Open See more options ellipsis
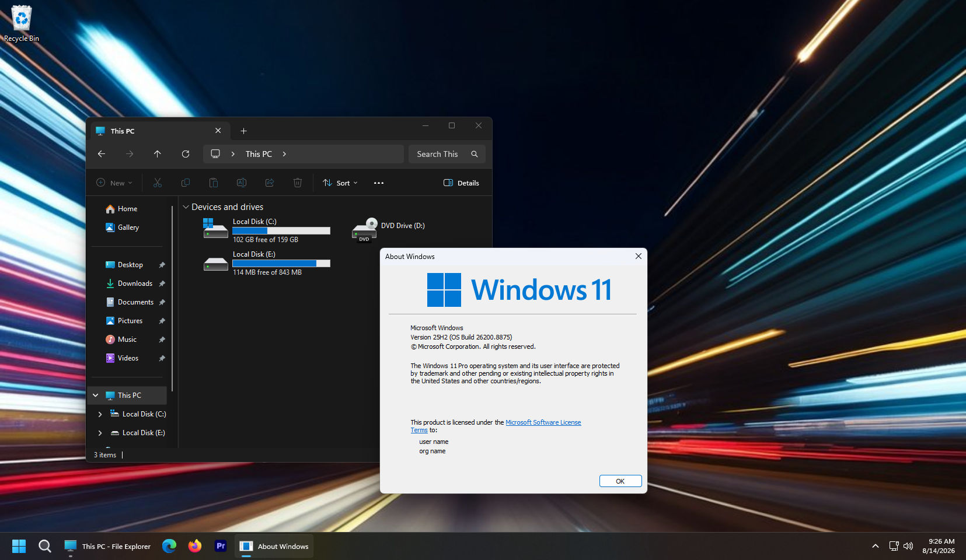This screenshot has height=560, width=966. [x=379, y=183]
